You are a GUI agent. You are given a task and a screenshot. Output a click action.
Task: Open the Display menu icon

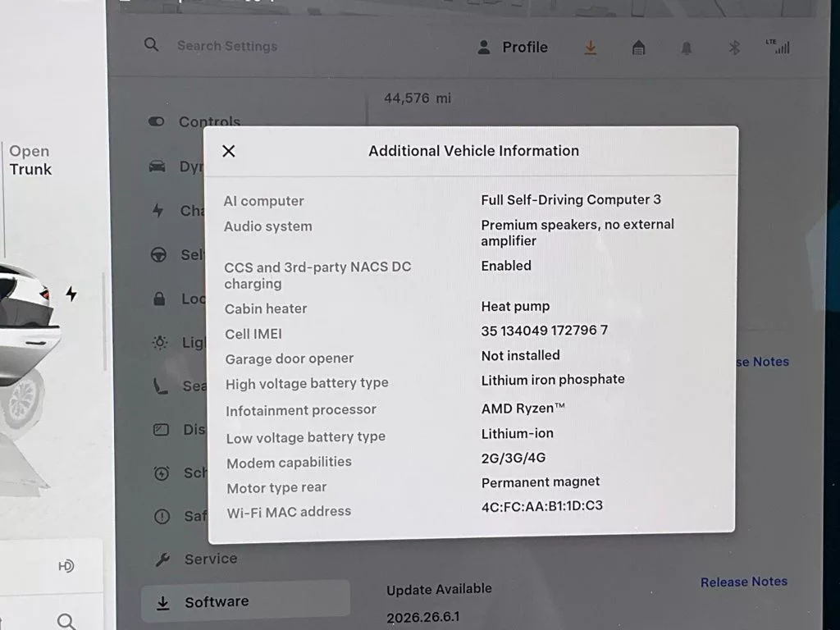click(x=161, y=430)
